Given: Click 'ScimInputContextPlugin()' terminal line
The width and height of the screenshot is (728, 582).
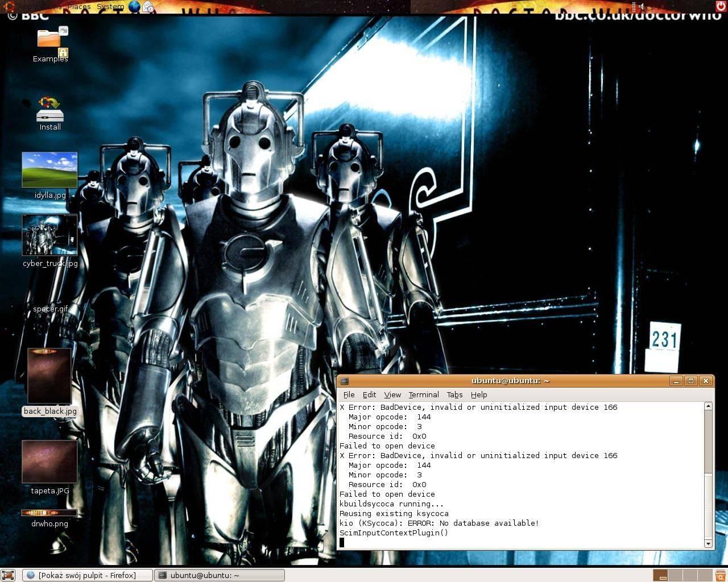Looking at the screenshot, I should tap(394, 533).
